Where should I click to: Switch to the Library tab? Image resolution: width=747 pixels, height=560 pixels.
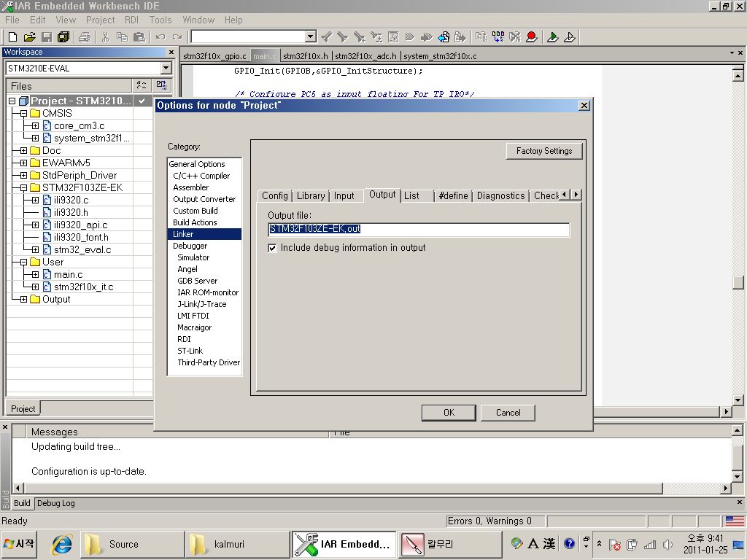(x=311, y=195)
